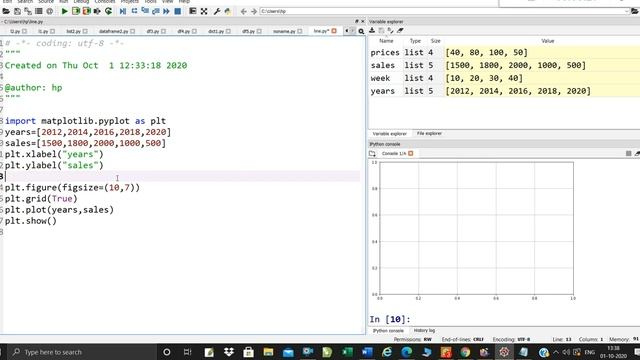640x360 pixels.
Task: Close the Console 1/A tab
Action: 411,153
